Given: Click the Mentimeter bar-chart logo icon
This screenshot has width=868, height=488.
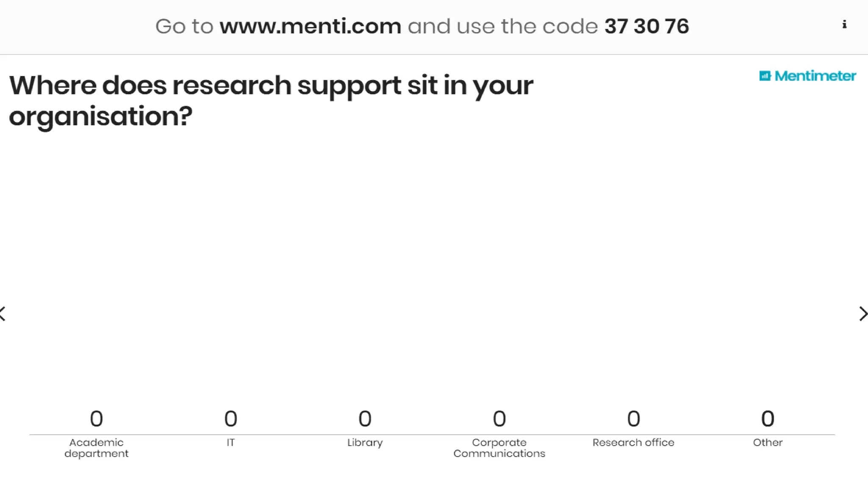Looking at the screenshot, I should 765,76.
